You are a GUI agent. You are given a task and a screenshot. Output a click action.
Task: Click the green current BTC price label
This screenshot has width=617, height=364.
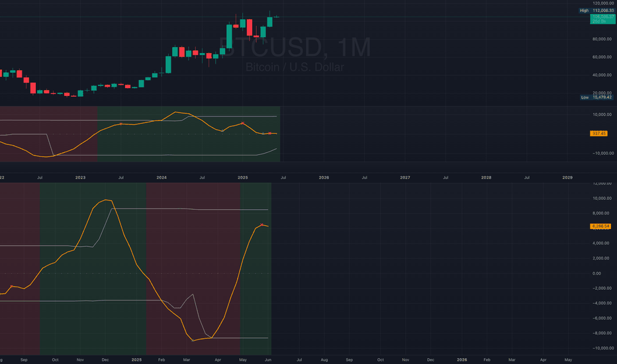pyautogui.click(x=602, y=19)
